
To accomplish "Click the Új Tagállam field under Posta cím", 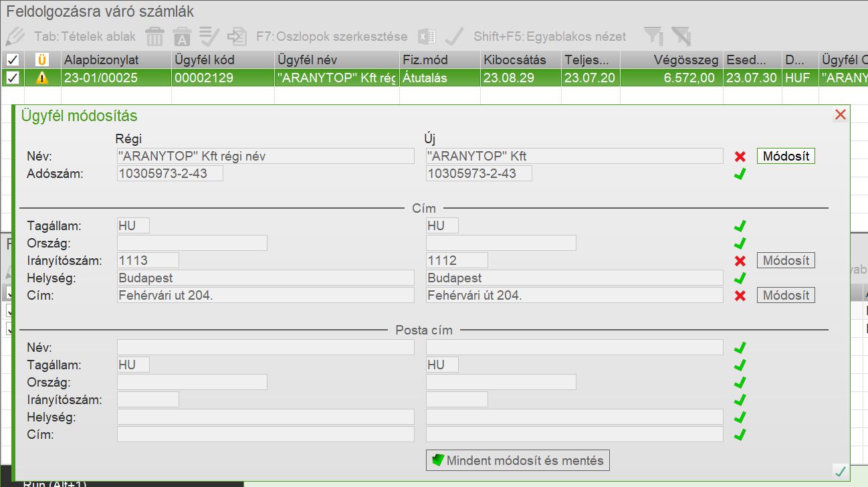I will pyautogui.click(x=442, y=365).
